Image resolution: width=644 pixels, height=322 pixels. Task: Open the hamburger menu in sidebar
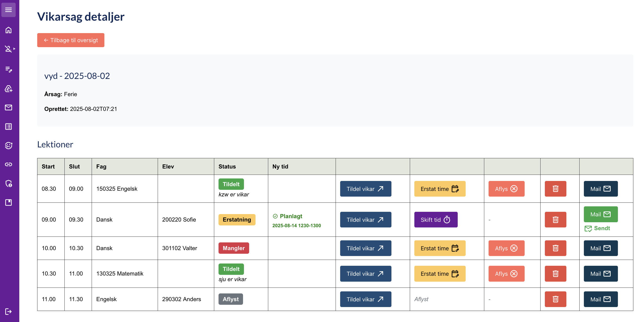pos(8,10)
